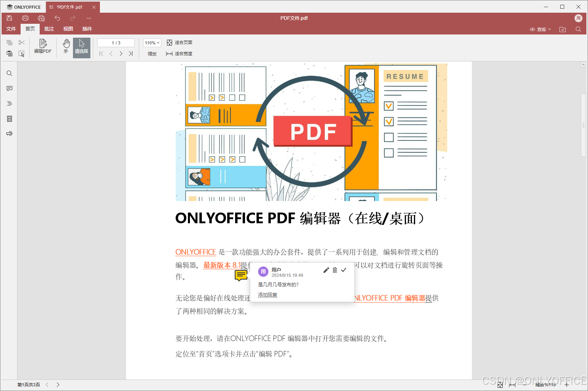Image resolution: width=588 pixels, height=391 pixels.
Task: Click the Add reply link
Action: click(x=268, y=295)
